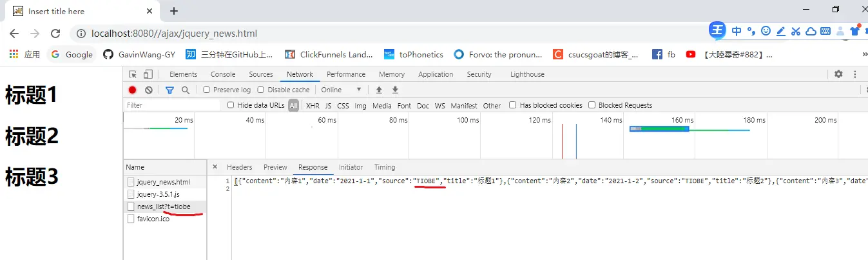
Task: View site information icon in address bar
Action: [81, 34]
